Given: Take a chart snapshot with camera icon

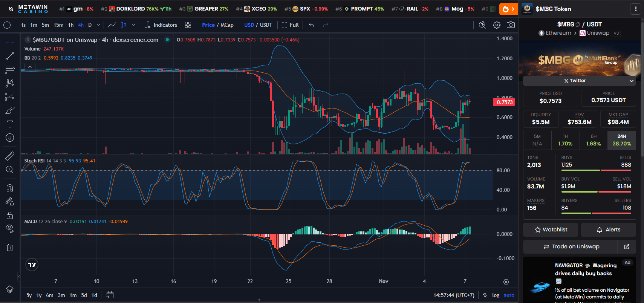Looking at the screenshot, I should [x=511, y=25].
